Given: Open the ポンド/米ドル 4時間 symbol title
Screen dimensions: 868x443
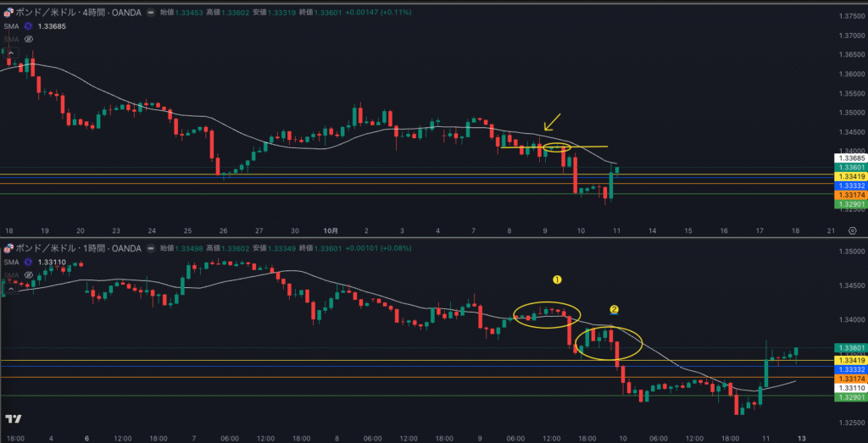Looking at the screenshot, I should 78,14.
